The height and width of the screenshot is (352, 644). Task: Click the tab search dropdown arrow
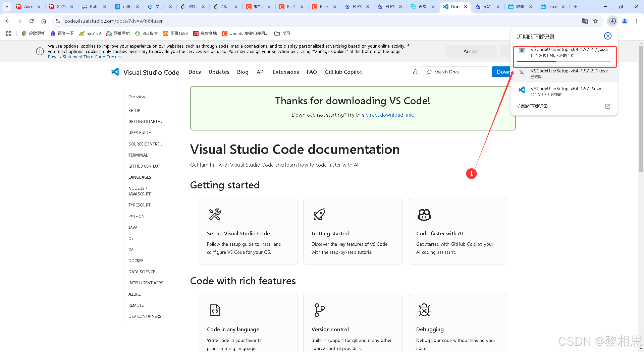(x=6, y=6)
